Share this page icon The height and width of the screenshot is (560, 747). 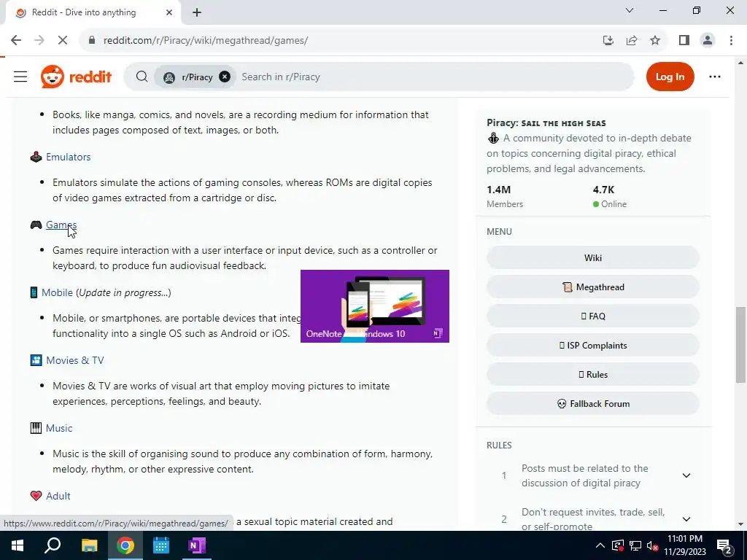[x=632, y=41]
